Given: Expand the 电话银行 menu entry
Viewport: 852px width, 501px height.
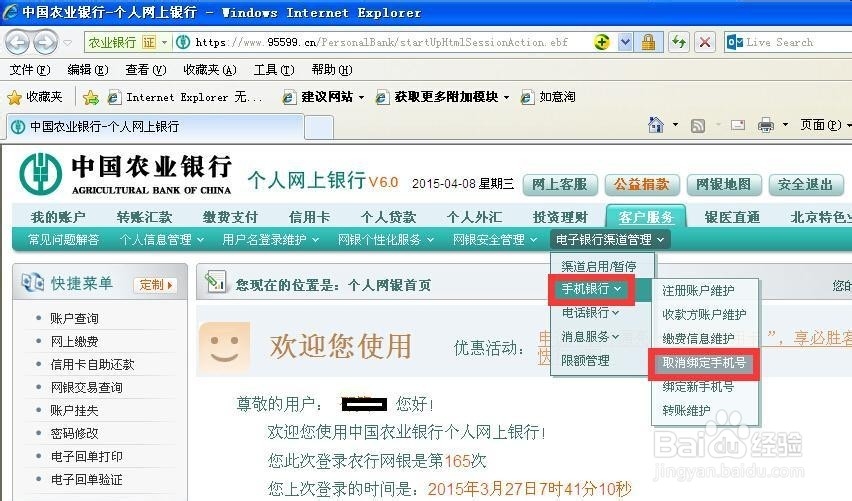Looking at the screenshot, I should [x=590, y=312].
